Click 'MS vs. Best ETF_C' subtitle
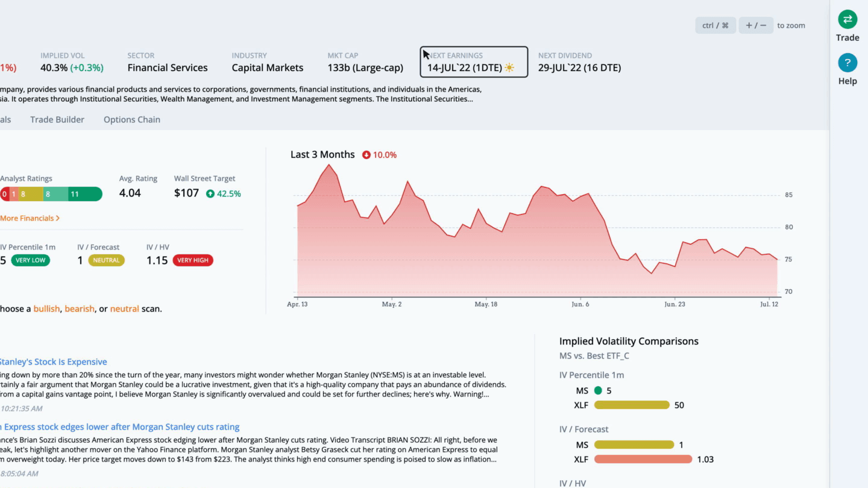 point(594,356)
